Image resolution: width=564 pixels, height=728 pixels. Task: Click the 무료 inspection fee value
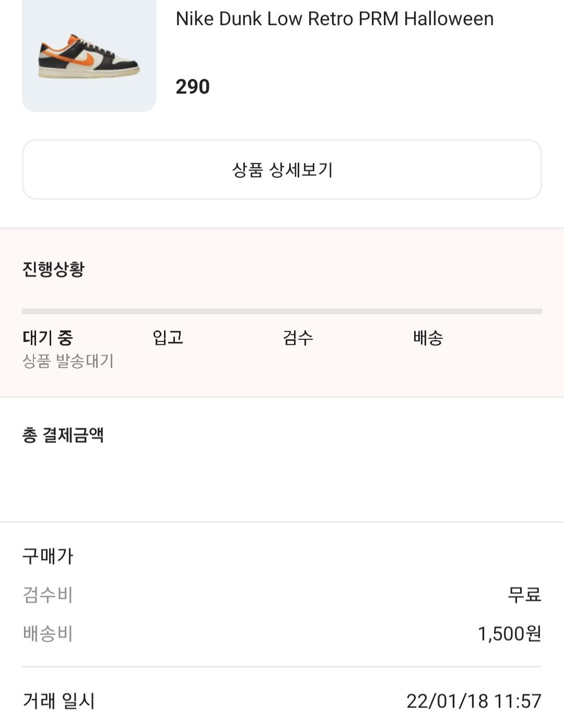coord(524,595)
